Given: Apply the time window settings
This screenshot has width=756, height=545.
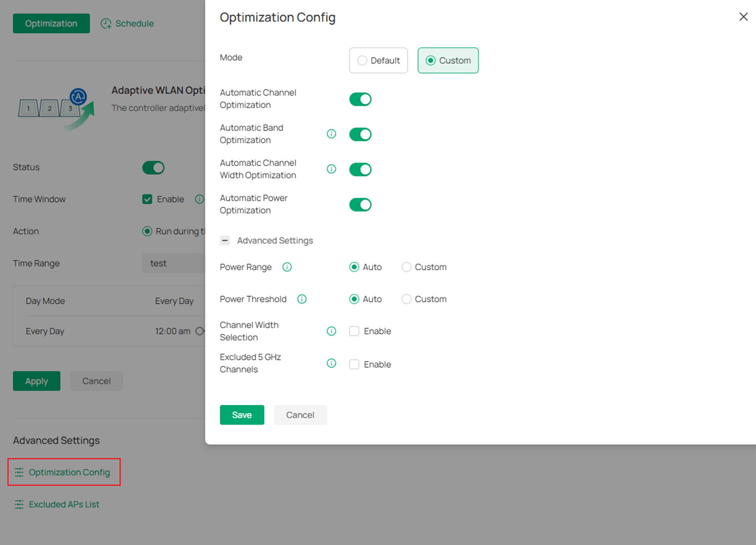Looking at the screenshot, I should [36, 381].
